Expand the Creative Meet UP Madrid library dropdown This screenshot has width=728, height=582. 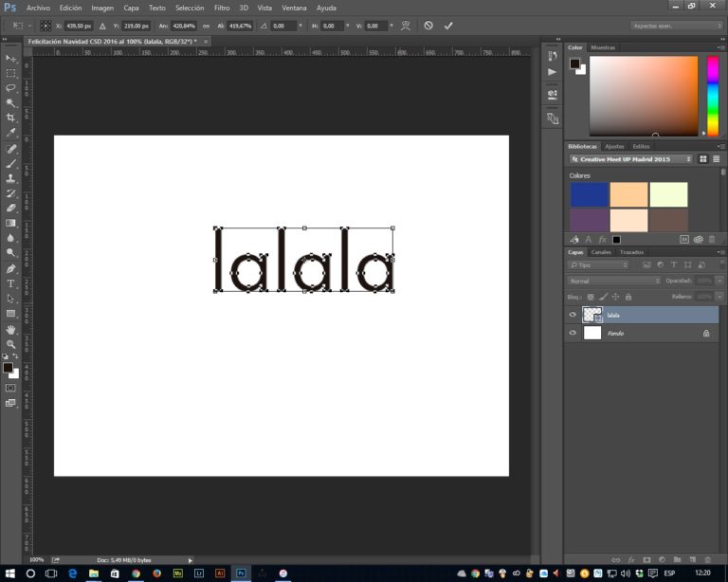pyautogui.click(x=629, y=159)
